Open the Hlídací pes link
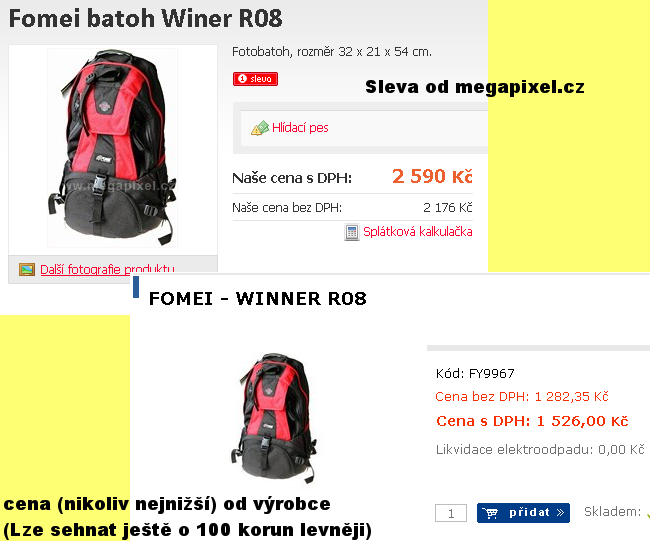The image size is (650, 541). (300, 128)
